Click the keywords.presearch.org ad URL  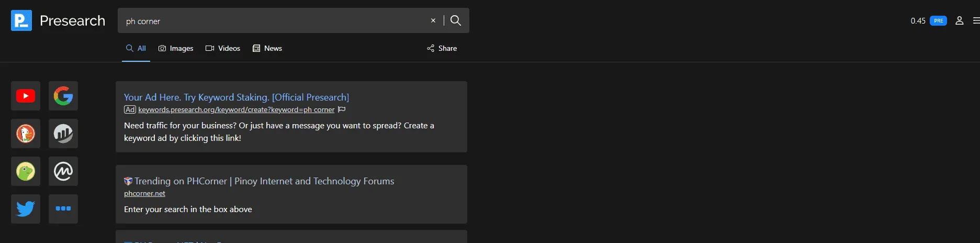click(236, 109)
